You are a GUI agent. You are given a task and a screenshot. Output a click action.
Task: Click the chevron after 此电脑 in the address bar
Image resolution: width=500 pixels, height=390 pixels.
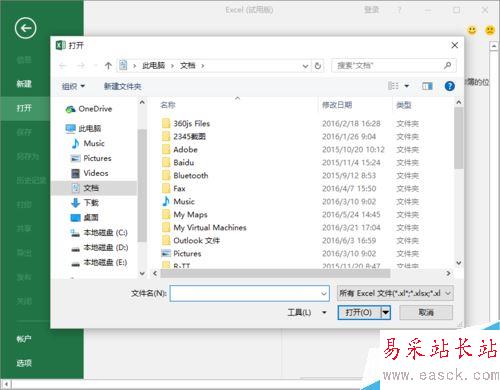(172, 66)
